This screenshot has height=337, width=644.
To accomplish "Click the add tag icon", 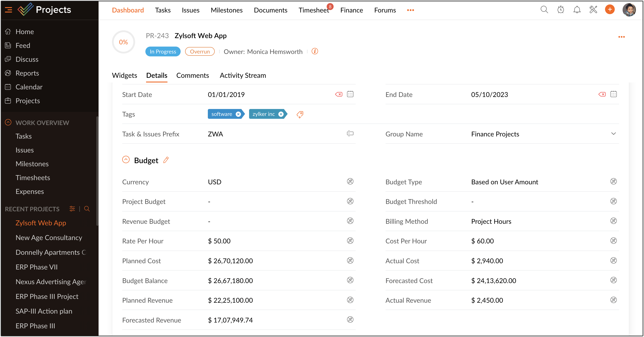I will 300,114.
